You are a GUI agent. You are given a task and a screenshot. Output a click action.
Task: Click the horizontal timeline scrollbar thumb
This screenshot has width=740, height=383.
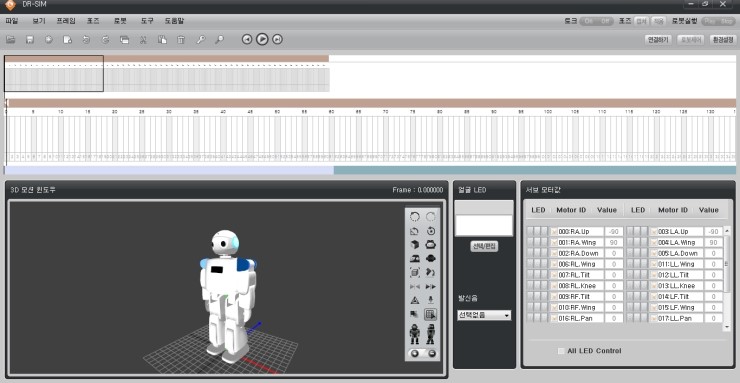pyautogui.click(x=169, y=170)
